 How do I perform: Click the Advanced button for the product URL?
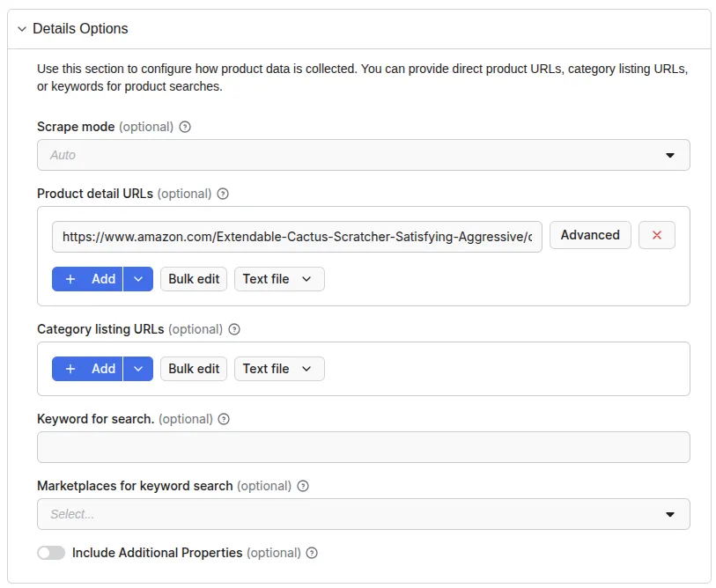590,235
